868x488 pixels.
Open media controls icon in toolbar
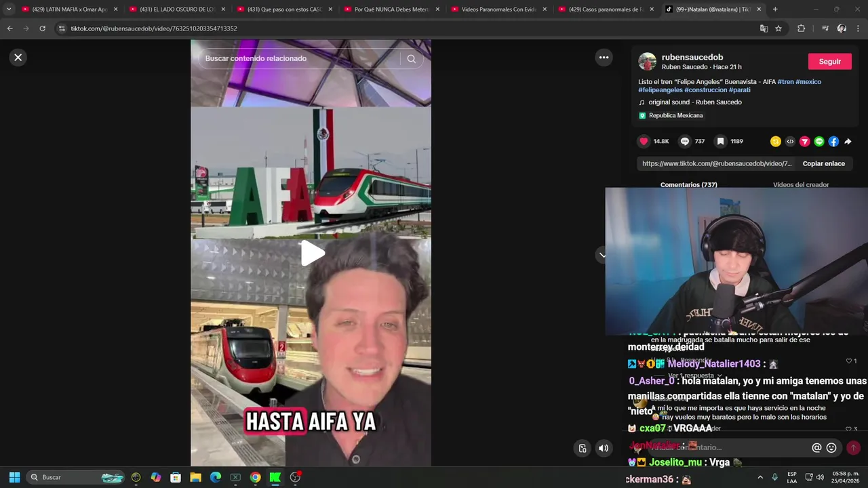[825, 28]
